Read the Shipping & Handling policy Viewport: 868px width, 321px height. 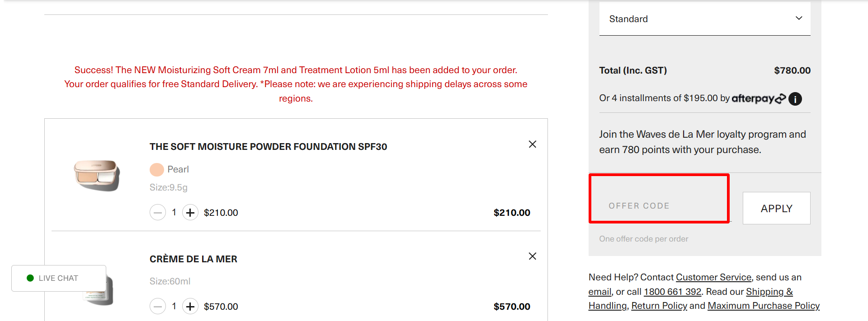[x=769, y=291]
